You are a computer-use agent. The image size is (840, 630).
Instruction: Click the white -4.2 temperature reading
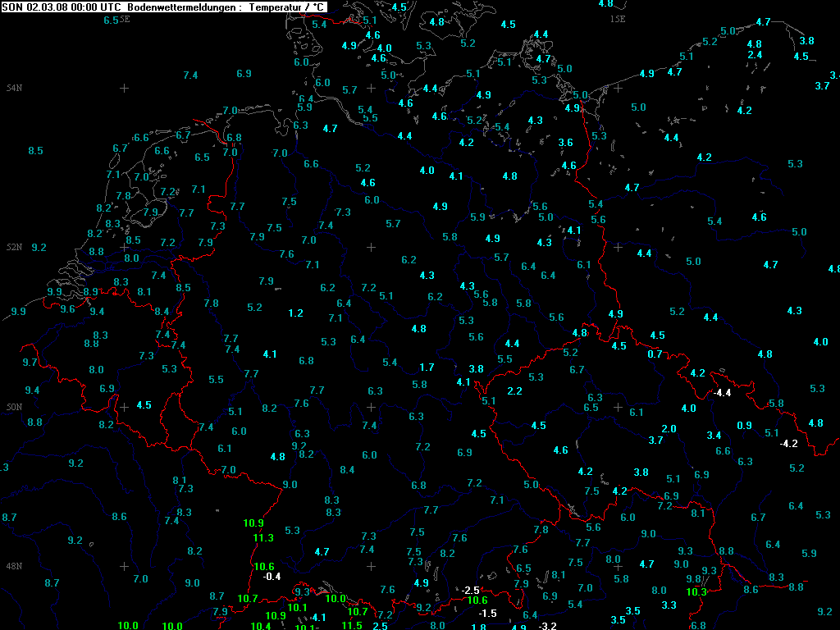(787, 444)
